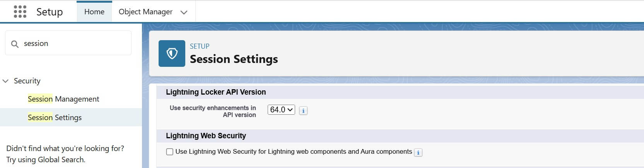Image resolution: width=644 pixels, height=168 pixels.
Task: Click the Setup app name
Action: click(50, 12)
